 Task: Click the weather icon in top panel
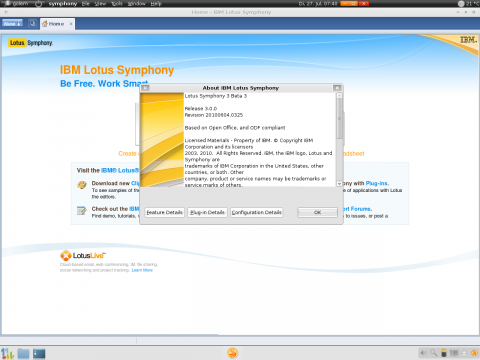click(x=461, y=4)
